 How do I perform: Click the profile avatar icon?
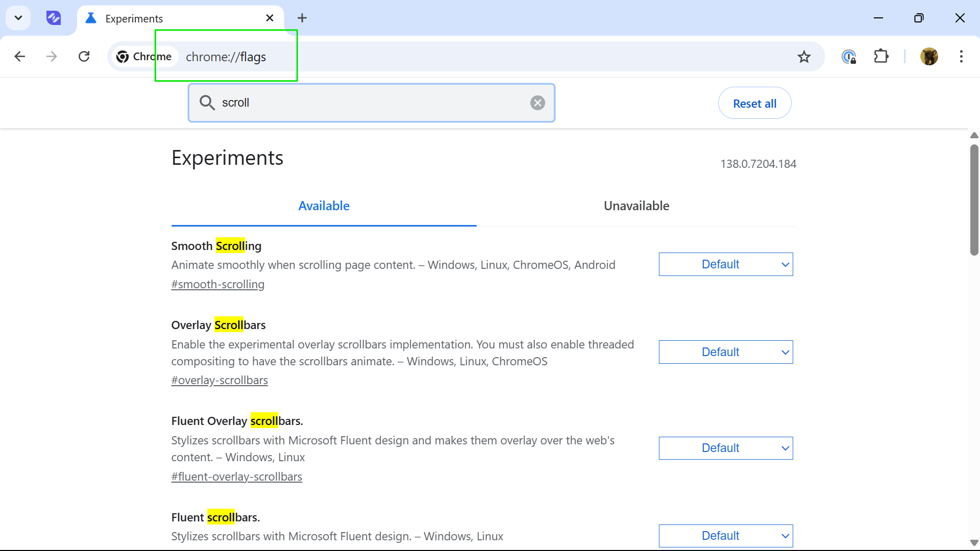[929, 57]
